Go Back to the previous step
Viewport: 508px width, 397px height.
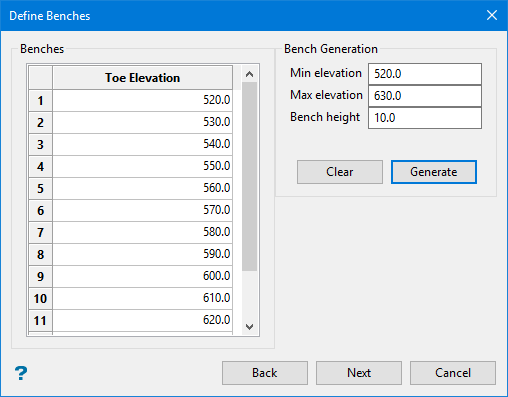point(265,373)
